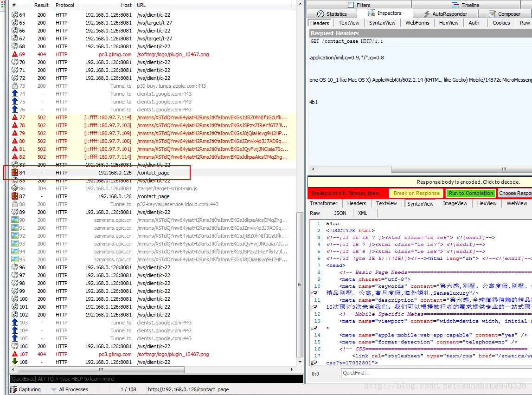The width and height of the screenshot is (532, 395).
Task: Open the response Raw tab
Action: click(x=315, y=214)
